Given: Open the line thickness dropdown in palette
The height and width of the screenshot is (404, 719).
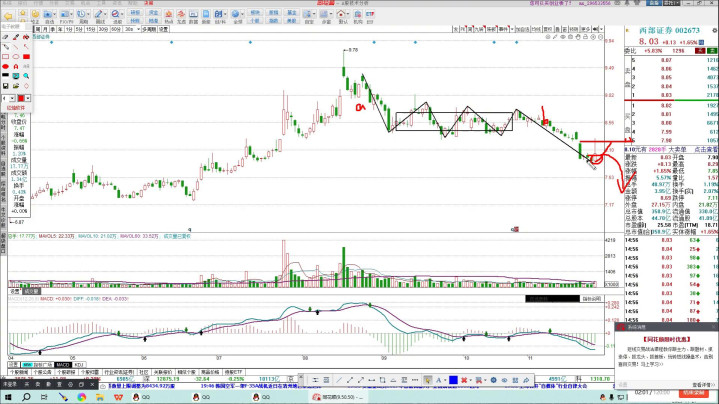Looking at the screenshot, I should tap(12, 98).
